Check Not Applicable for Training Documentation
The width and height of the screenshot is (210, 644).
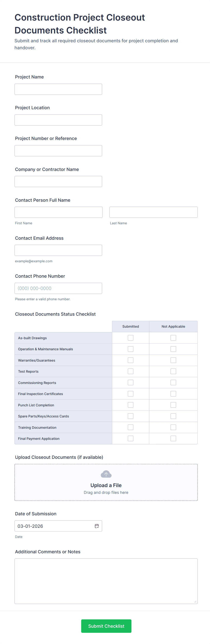173,427
